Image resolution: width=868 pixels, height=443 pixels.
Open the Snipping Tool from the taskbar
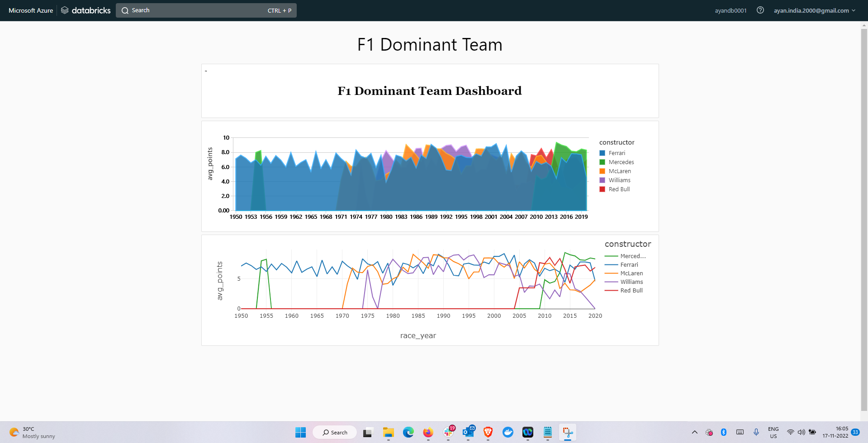coord(568,433)
